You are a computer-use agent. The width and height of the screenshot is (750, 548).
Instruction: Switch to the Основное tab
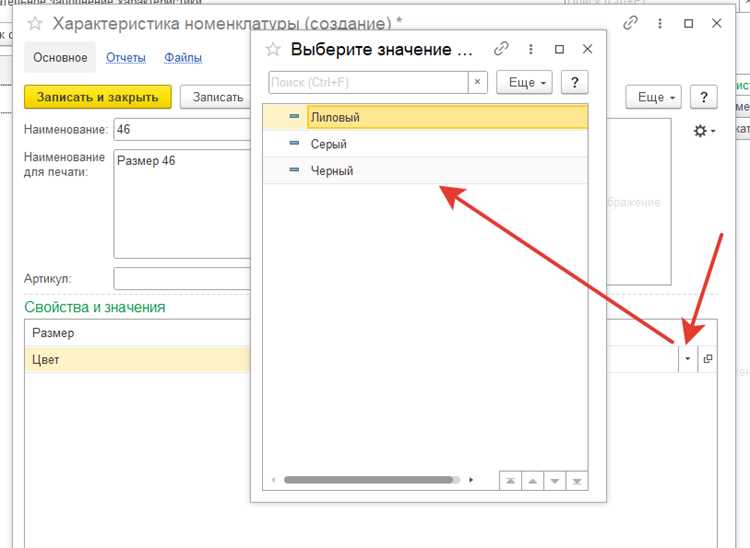60,57
